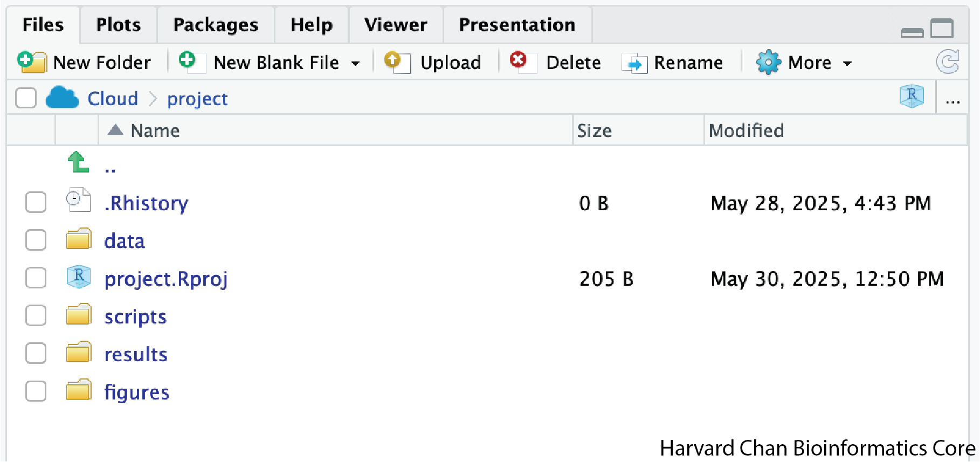Image resolution: width=980 pixels, height=462 pixels.
Task: Open the Packages tab
Action: 216,25
